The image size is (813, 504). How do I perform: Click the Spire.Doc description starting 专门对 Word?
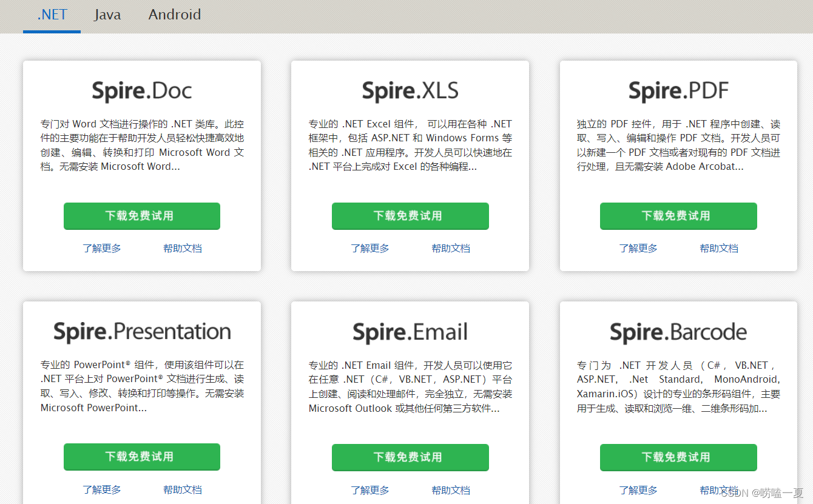pos(142,145)
